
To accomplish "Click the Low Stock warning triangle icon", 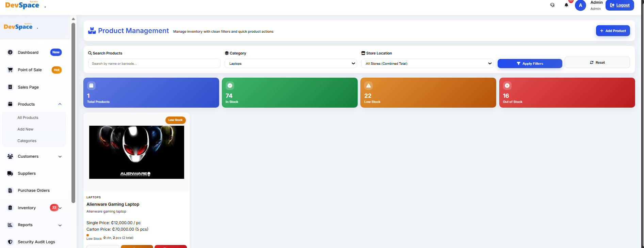I will [368, 86].
